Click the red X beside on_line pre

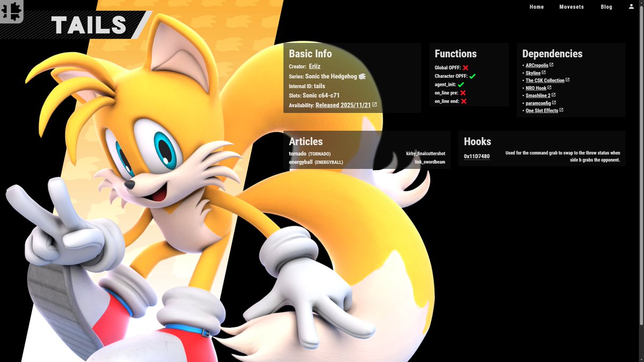tap(463, 93)
